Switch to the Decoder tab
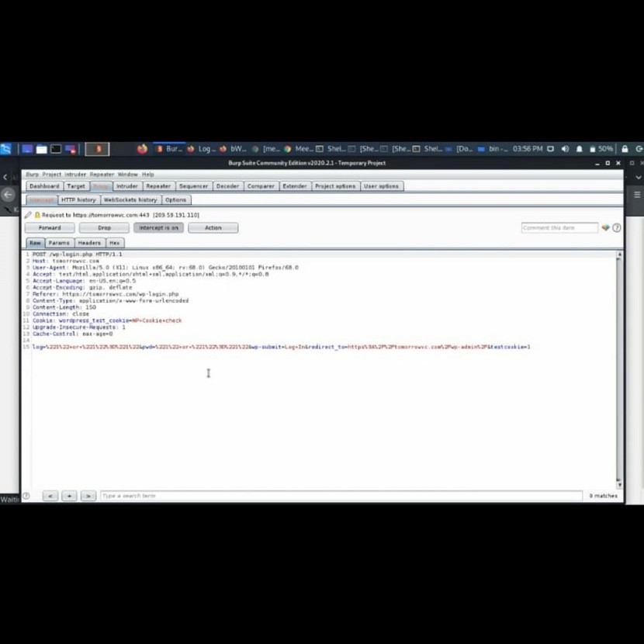 click(227, 186)
